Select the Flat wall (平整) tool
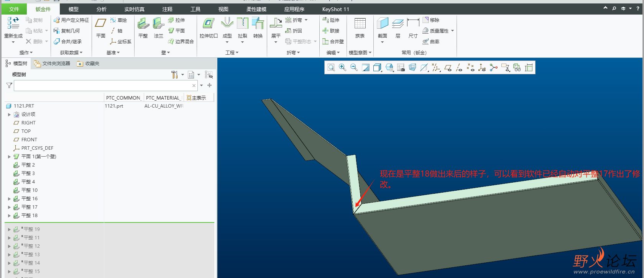644x278 pixels. coord(143,28)
